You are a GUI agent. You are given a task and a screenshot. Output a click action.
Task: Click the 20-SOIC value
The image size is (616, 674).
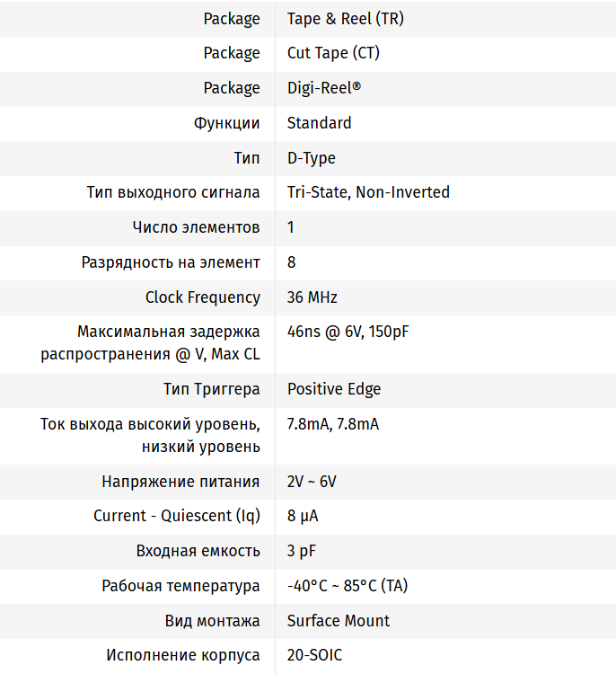pos(314,655)
